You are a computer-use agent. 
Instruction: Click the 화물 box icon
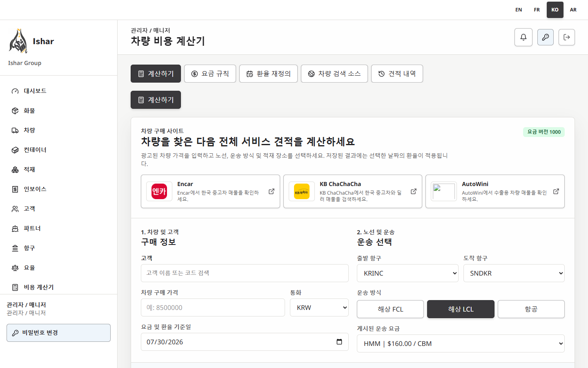tap(15, 111)
